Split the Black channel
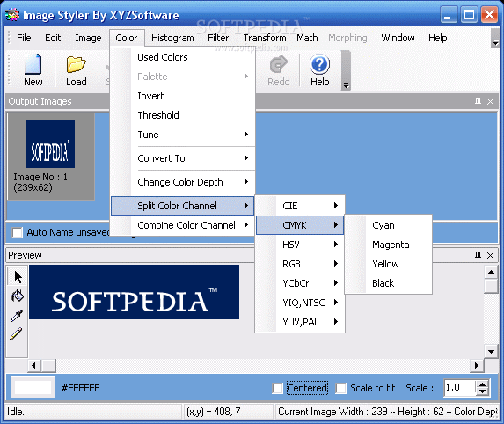This screenshot has width=504, height=424. click(388, 283)
